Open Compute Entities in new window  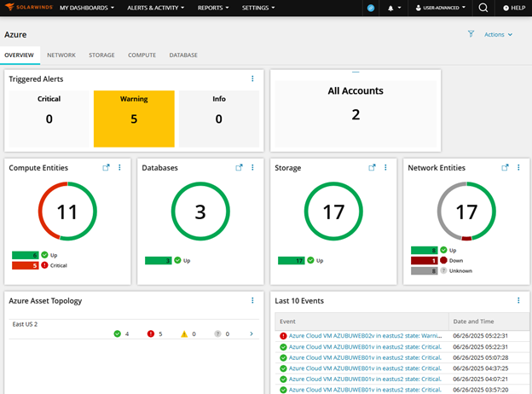tap(107, 168)
